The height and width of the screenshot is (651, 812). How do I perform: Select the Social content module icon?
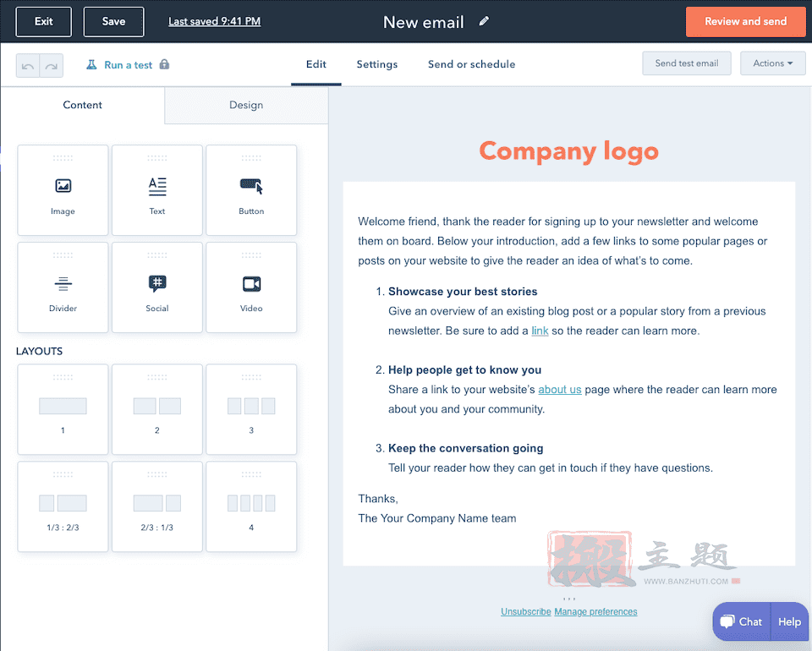(x=157, y=283)
